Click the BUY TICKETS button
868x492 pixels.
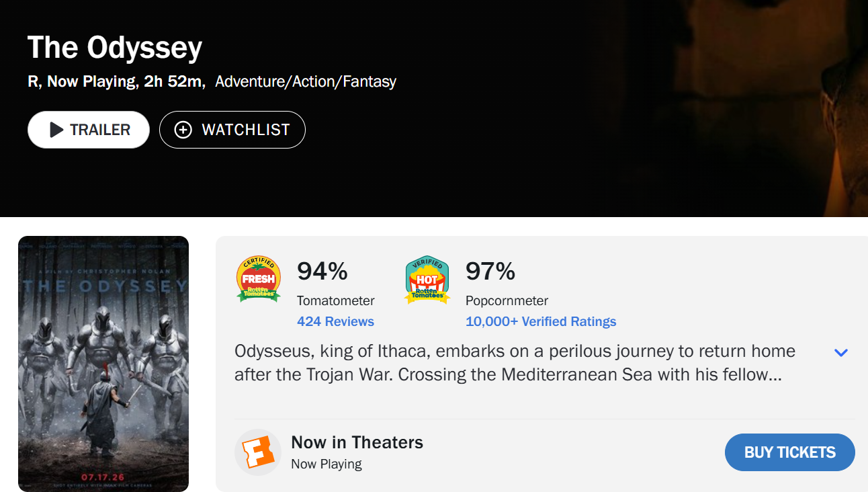click(x=790, y=452)
